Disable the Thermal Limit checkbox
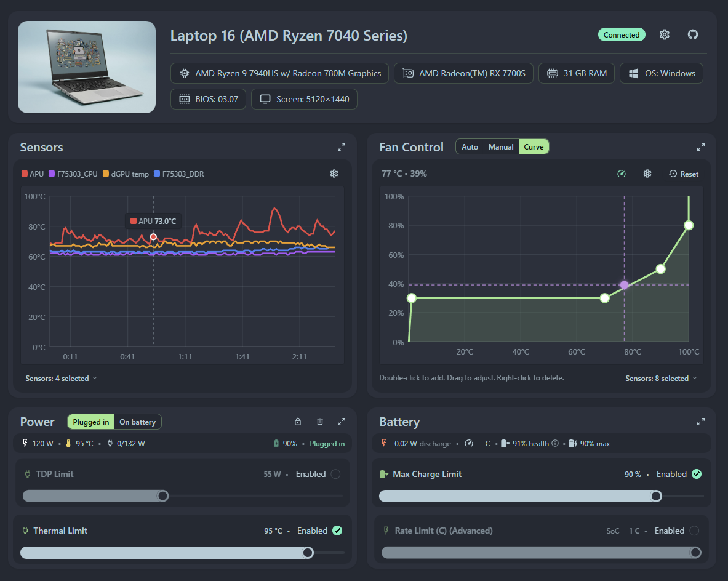This screenshot has height=581, width=728. coord(337,531)
